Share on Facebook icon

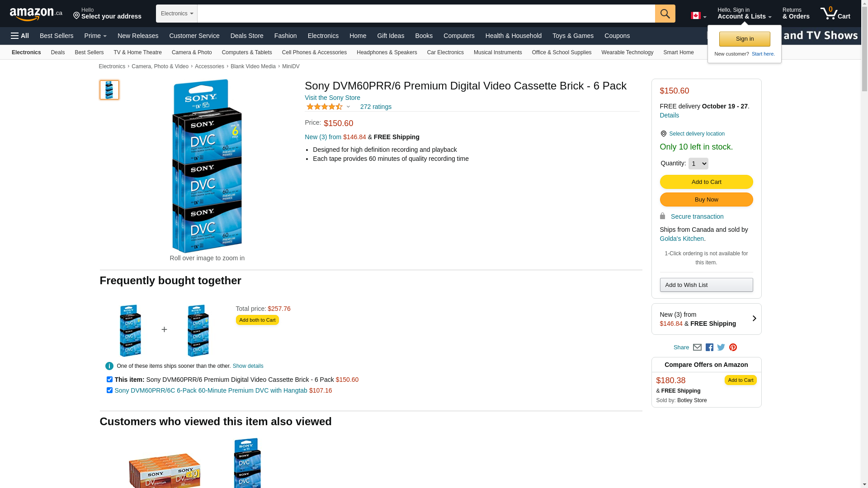[709, 347]
